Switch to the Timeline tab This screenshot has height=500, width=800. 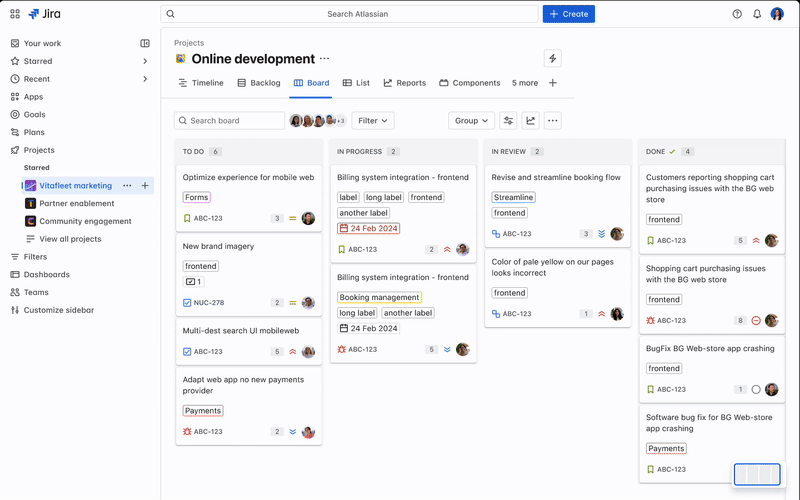click(x=201, y=83)
